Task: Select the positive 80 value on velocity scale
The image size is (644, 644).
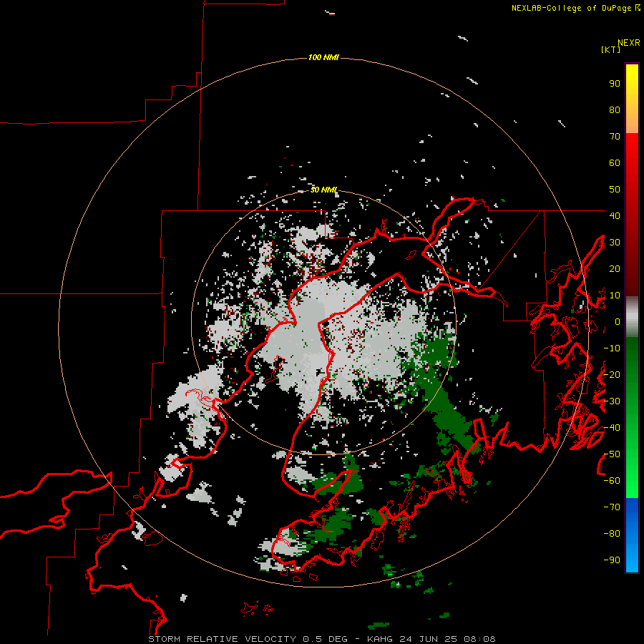Action: click(615, 110)
